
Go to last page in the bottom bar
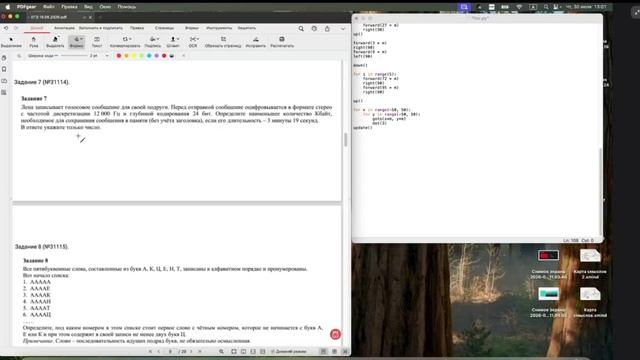click(200, 351)
